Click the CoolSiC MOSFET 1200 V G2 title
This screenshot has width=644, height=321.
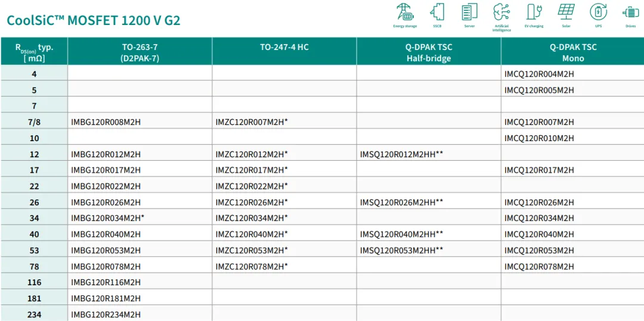[94, 21]
